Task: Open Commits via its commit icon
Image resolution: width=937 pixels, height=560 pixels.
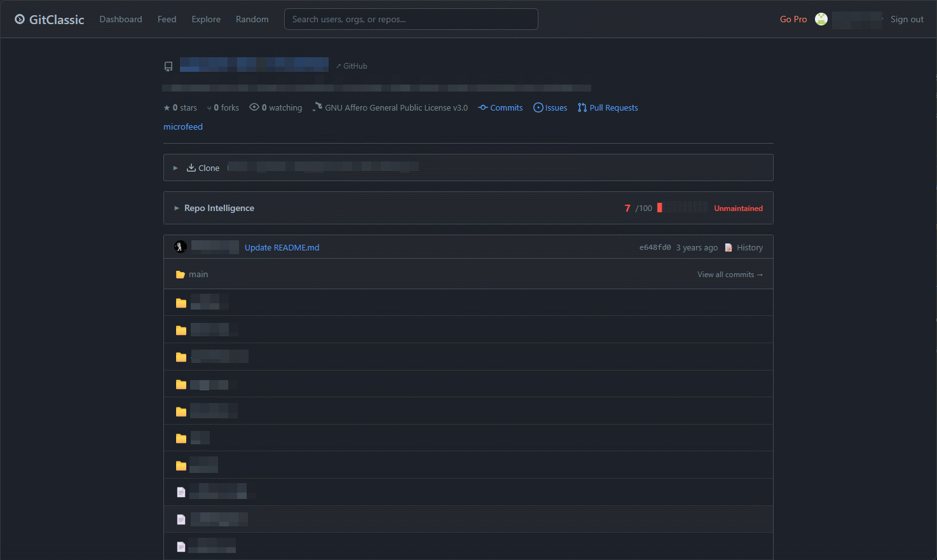Action: 483,107
